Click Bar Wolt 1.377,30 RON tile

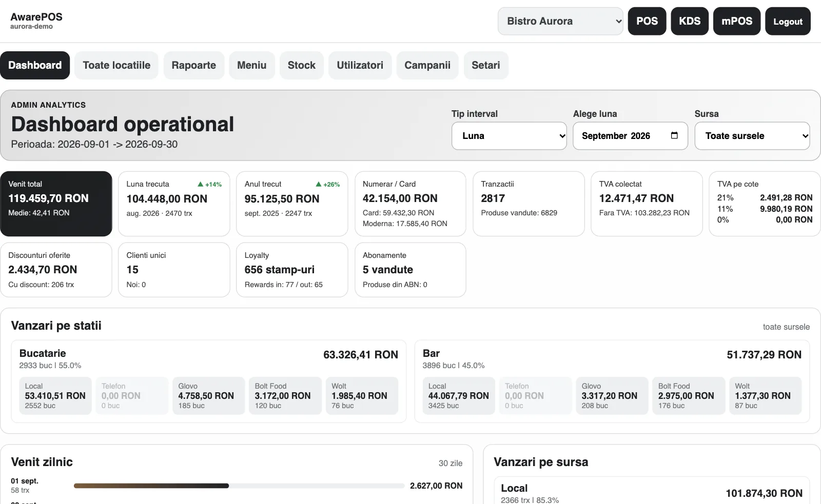[x=765, y=396]
